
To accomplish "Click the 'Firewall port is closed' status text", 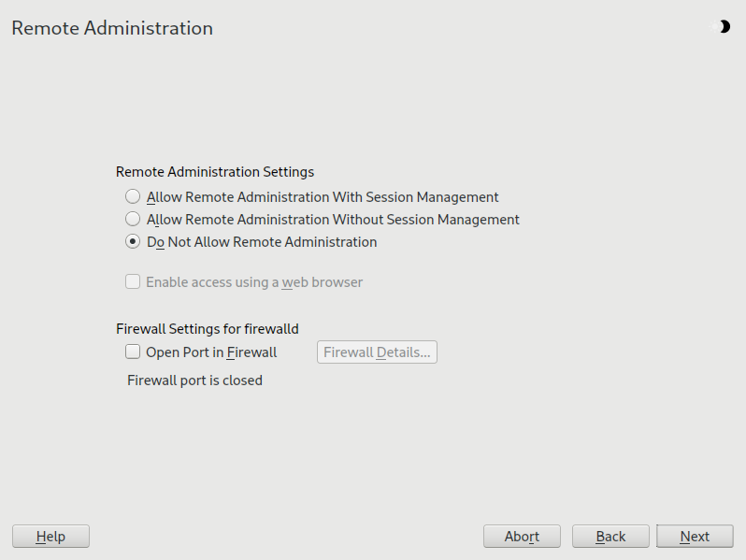I will [x=194, y=381].
